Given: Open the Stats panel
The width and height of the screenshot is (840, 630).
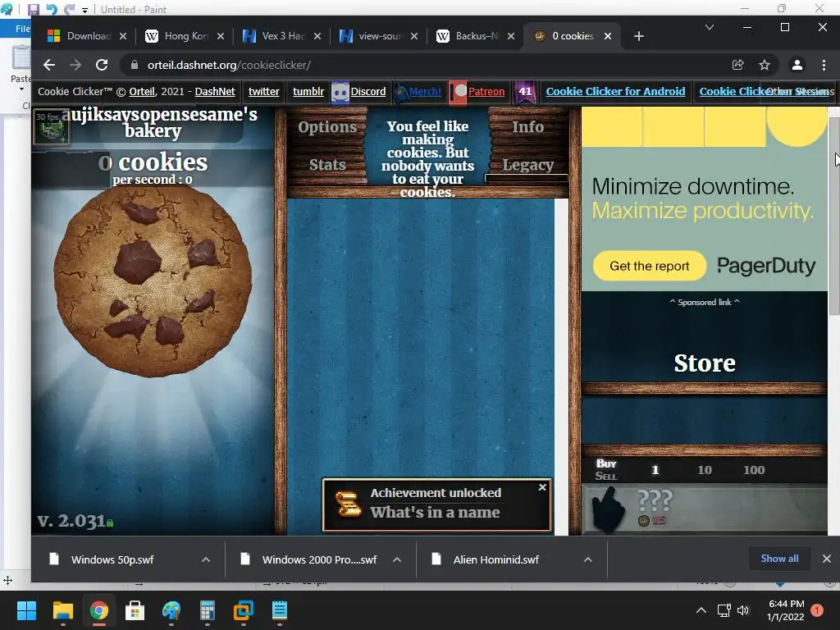Looking at the screenshot, I should (327, 164).
